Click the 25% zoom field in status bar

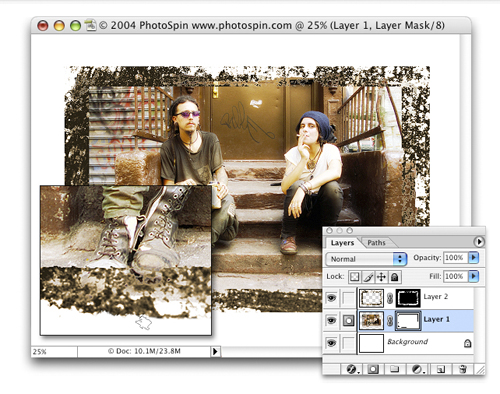[54, 351]
